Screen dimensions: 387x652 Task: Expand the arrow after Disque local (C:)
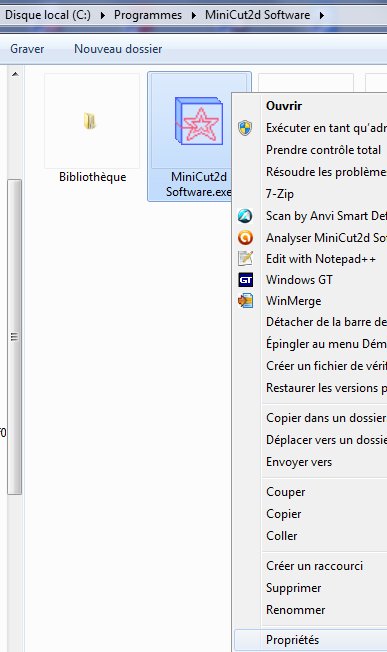click(x=102, y=15)
